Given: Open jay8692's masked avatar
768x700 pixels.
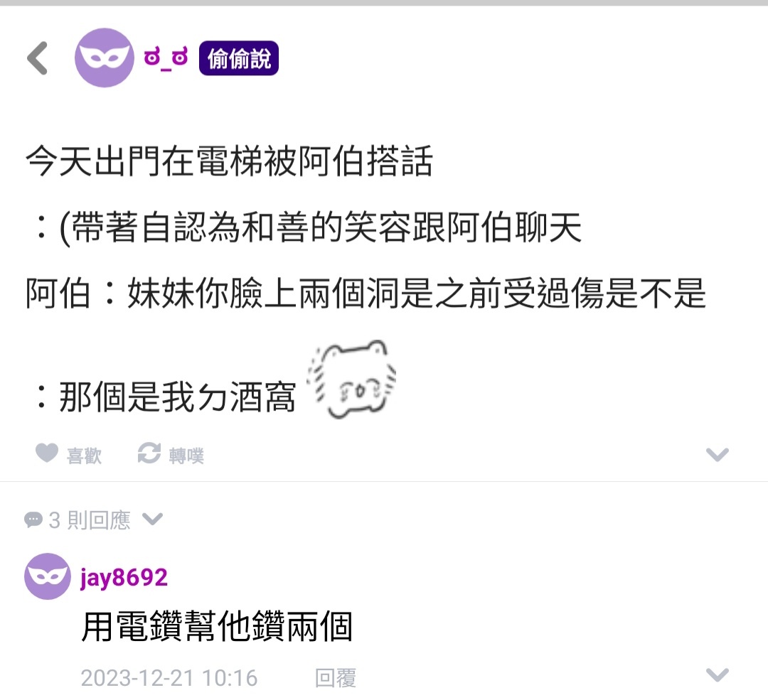Looking at the screenshot, I should pos(48,576).
